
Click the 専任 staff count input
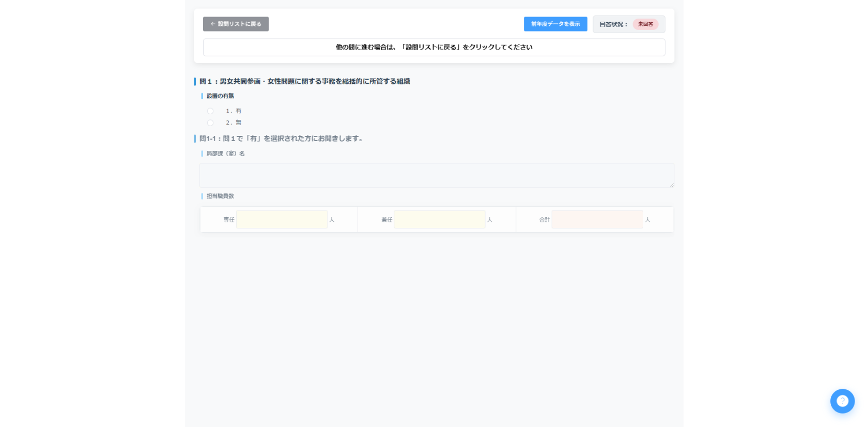(x=282, y=219)
